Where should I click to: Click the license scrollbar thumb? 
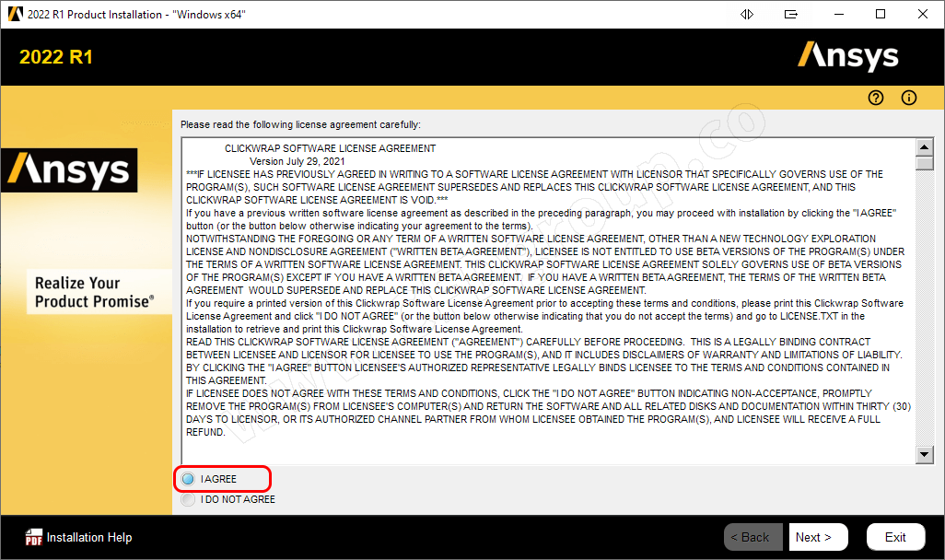(x=925, y=163)
